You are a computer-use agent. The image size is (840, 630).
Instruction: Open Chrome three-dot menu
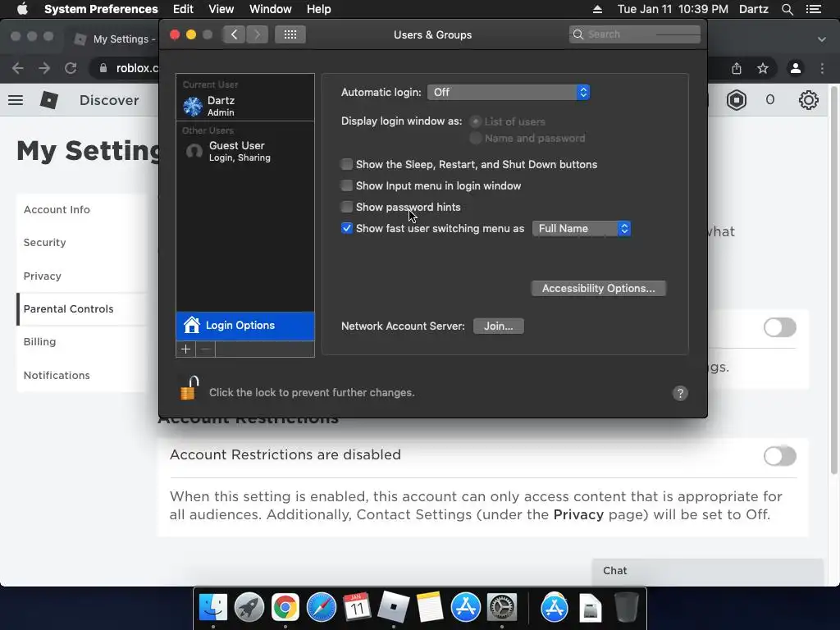[822, 68]
